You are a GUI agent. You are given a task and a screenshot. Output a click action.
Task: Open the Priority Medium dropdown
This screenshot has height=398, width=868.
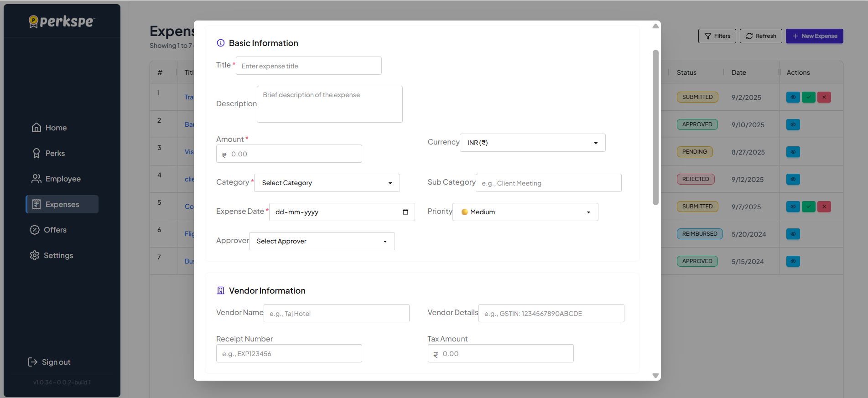click(x=525, y=212)
